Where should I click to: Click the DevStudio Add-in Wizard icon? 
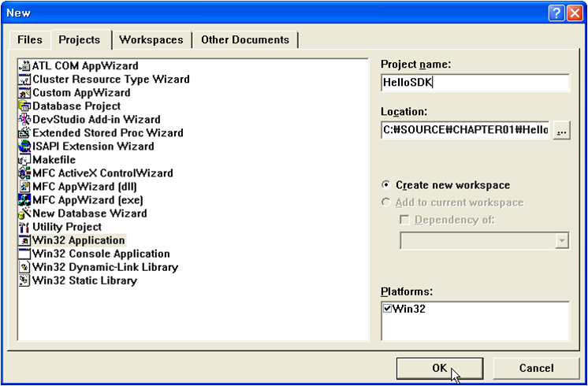(24, 120)
